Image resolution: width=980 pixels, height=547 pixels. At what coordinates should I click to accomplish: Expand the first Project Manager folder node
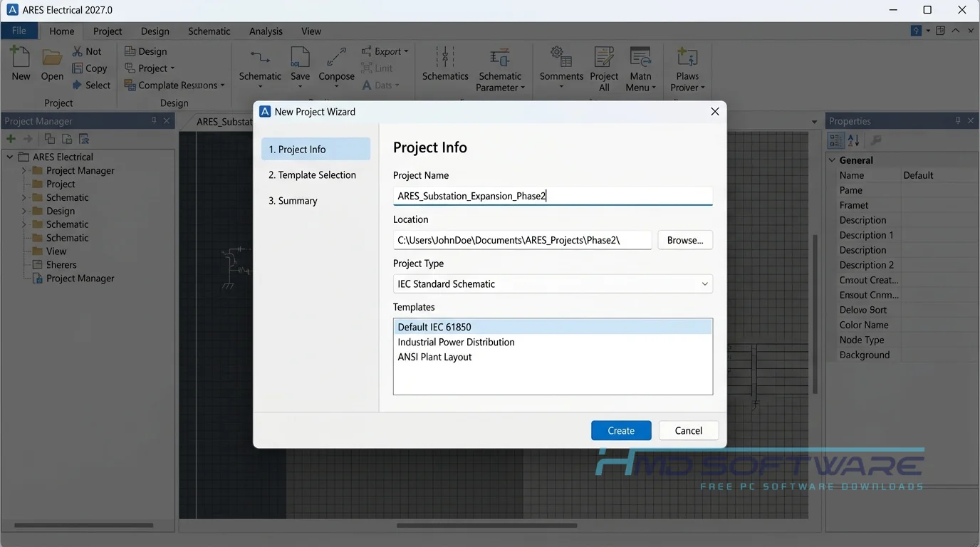(x=24, y=170)
